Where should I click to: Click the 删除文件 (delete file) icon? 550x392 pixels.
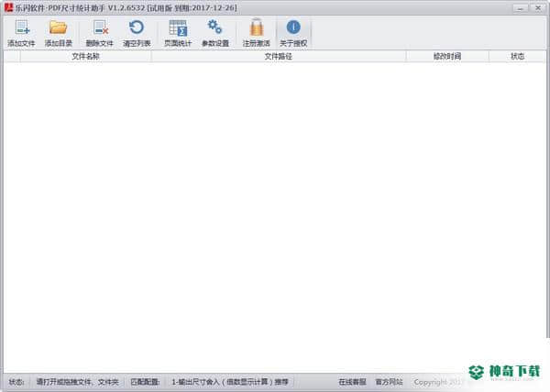pyautogui.click(x=100, y=33)
